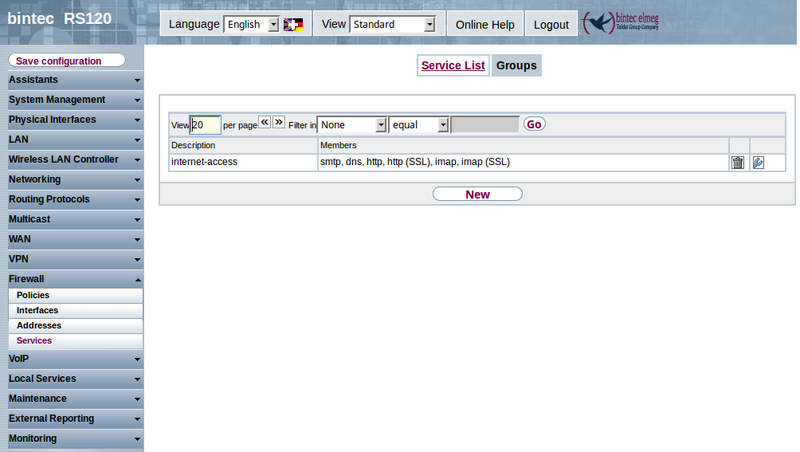Go to previous page of results
The width and height of the screenshot is (800, 452).
click(265, 122)
